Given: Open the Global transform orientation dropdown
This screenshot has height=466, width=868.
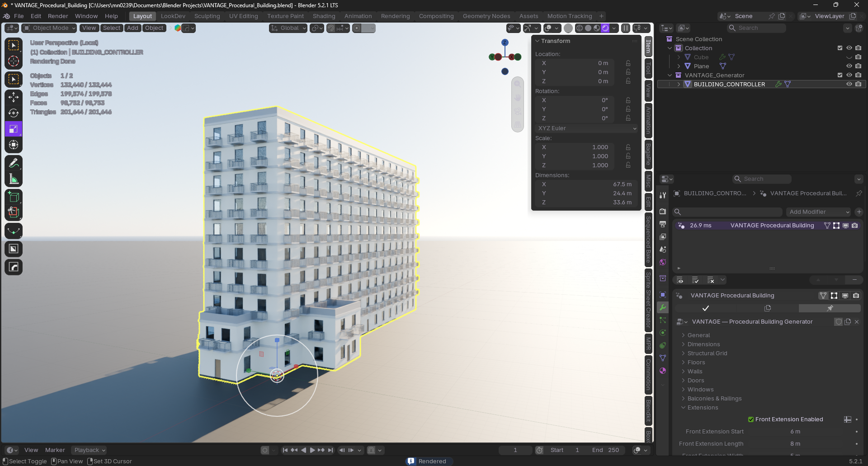Looking at the screenshot, I should (x=288, y=28).
